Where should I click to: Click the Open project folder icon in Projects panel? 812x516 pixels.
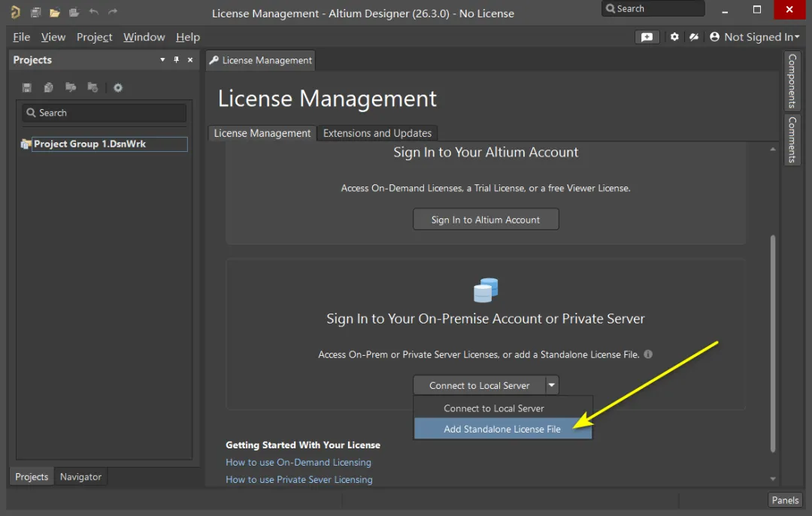[x=71, y=87]
